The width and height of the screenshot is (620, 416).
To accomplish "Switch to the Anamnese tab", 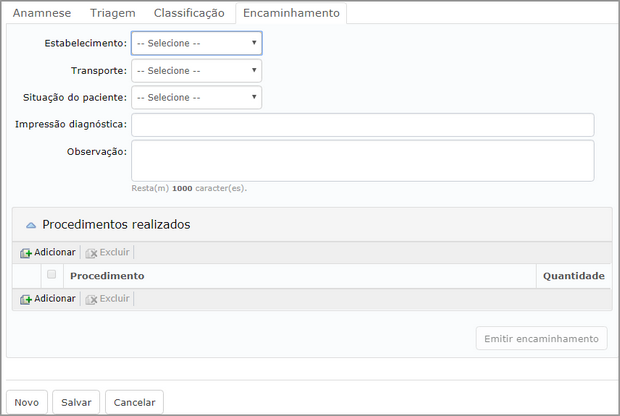I will point(42,13).
